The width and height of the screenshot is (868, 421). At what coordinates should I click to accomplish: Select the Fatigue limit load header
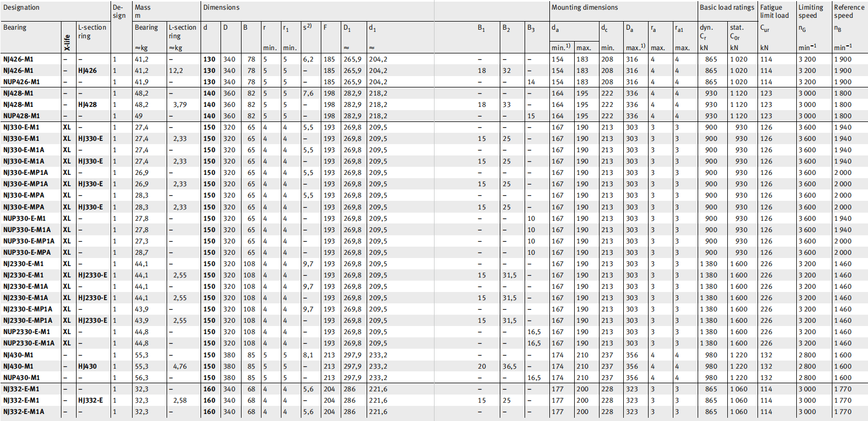coord(774,11)
